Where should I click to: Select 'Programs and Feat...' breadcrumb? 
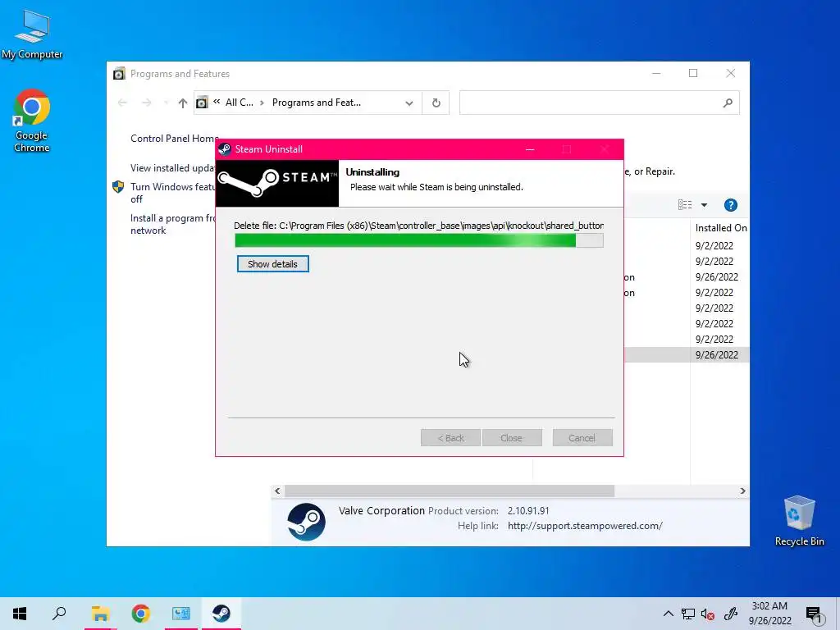316,103
